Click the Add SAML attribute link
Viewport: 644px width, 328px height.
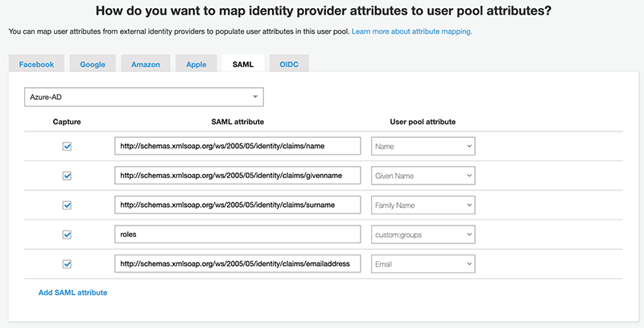click(x=72, y=293)
